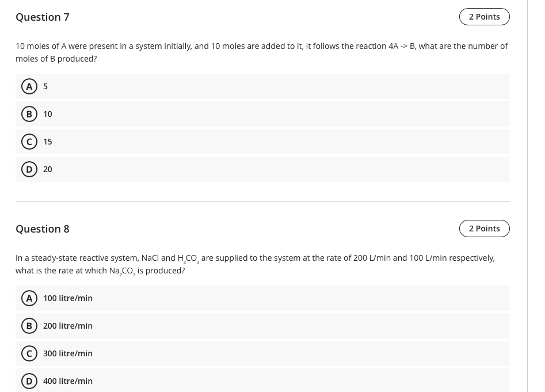Image resolution: width=545 pixels, height=392 pixels.
Task: Click the Question 8 problem statement text
Action: (255, 264)
